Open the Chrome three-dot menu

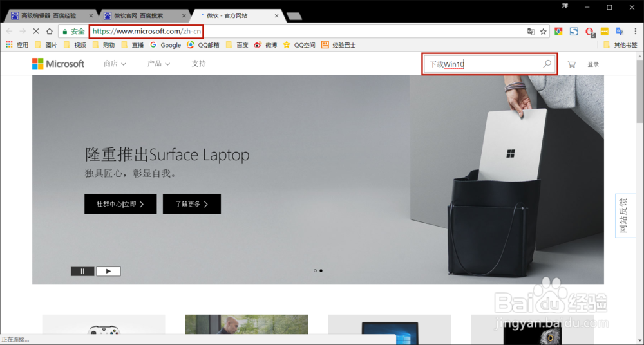point(636,31)
